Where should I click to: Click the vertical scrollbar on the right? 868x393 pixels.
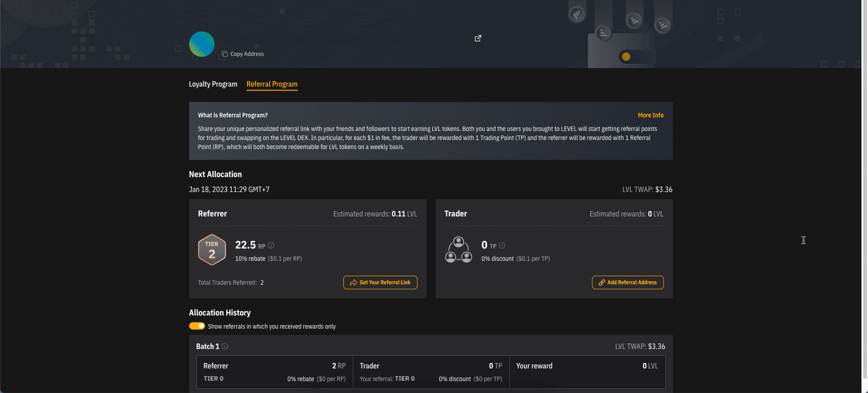click(864, 195)
